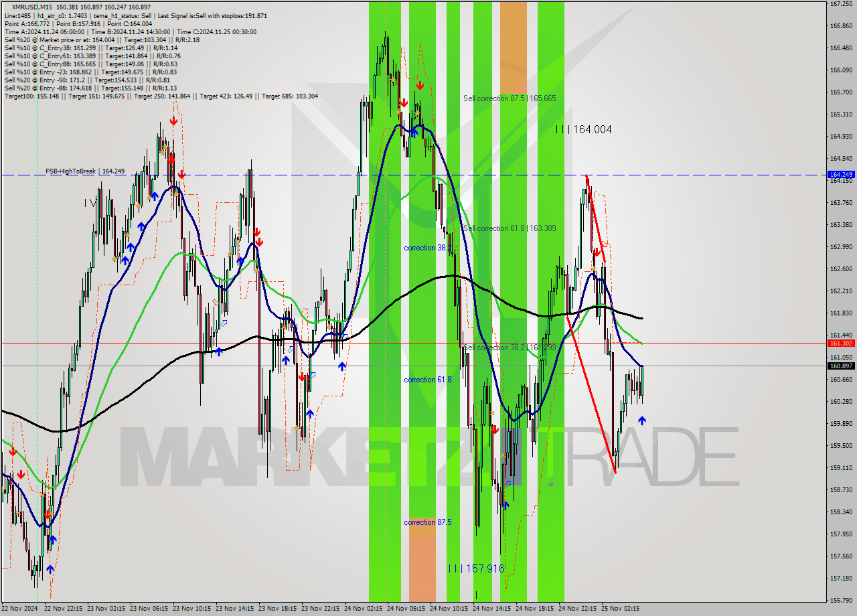Click the 'Target100: 155.148' targets line

161,96
